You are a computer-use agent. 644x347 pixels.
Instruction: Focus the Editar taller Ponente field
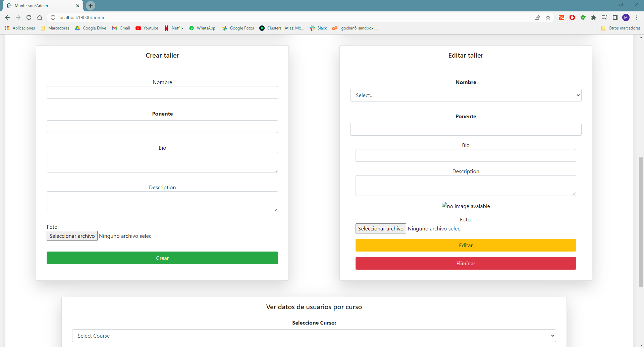(466, 129)
